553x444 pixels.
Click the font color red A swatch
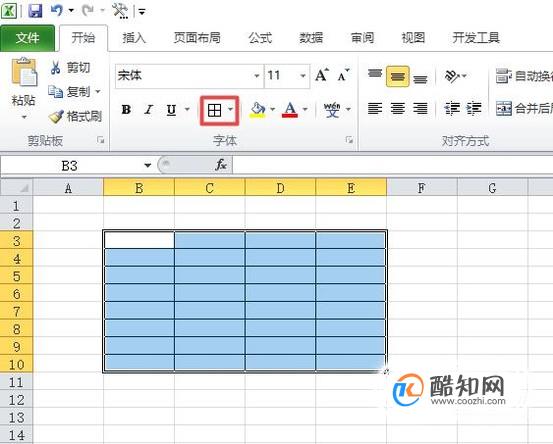290,110
